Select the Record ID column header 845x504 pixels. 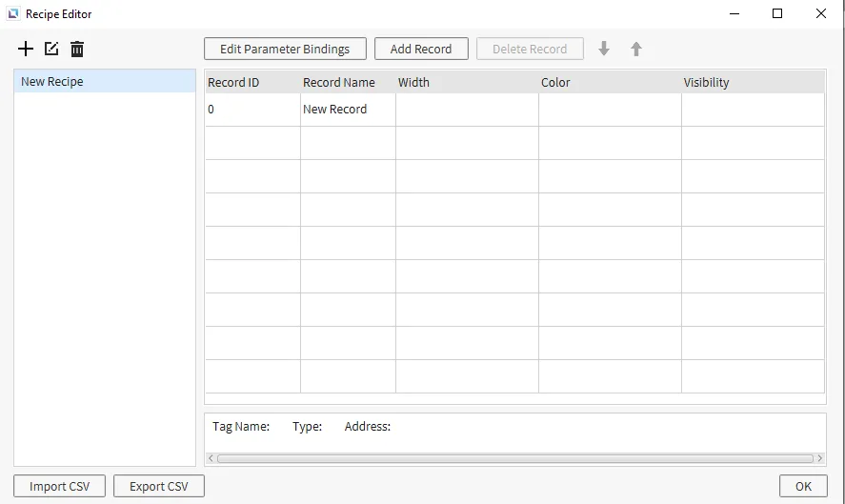coord(252,83)
